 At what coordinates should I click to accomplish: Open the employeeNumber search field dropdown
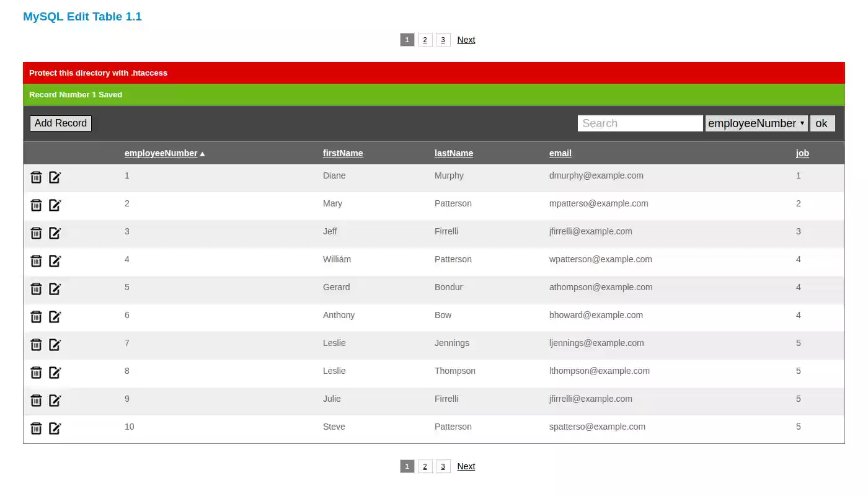pos(756,123)
